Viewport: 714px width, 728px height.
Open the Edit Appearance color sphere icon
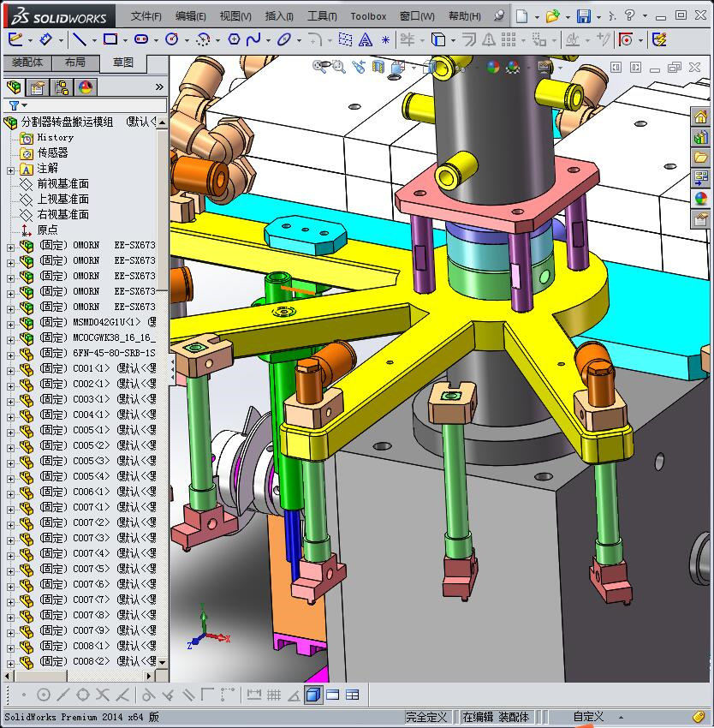pos(492,68)
